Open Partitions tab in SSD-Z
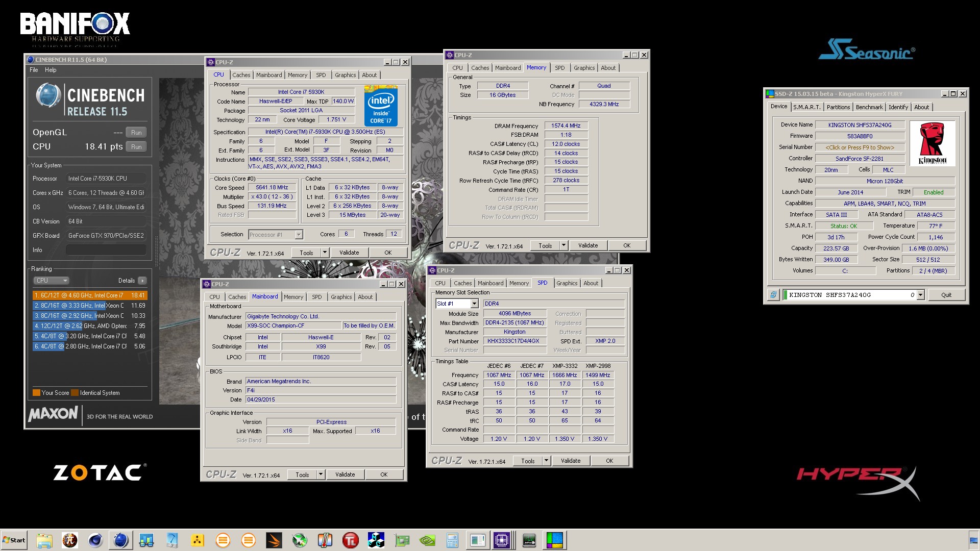The height and width of the screenshot is (551, 980). 838,107
